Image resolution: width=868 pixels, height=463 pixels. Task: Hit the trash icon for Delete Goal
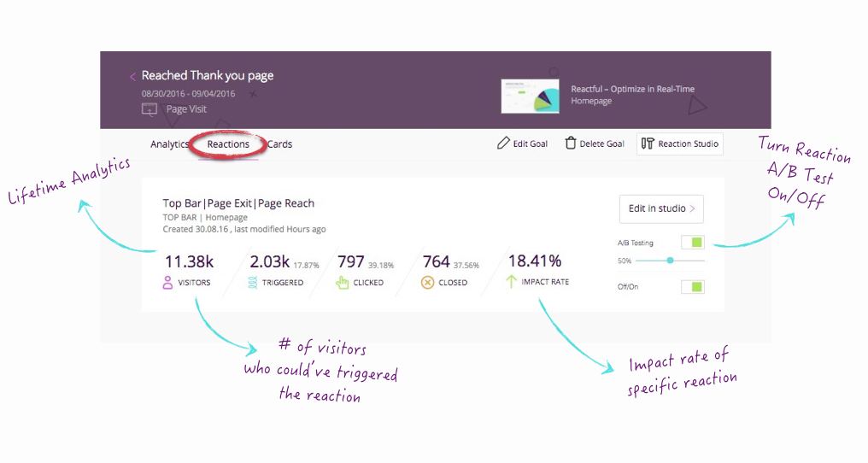click(570, 144)
